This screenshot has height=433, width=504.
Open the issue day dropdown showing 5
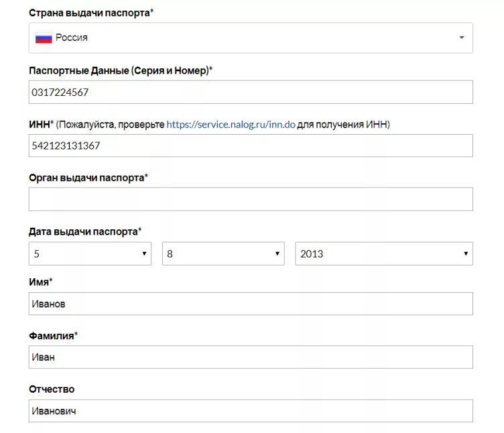point(90,254)
